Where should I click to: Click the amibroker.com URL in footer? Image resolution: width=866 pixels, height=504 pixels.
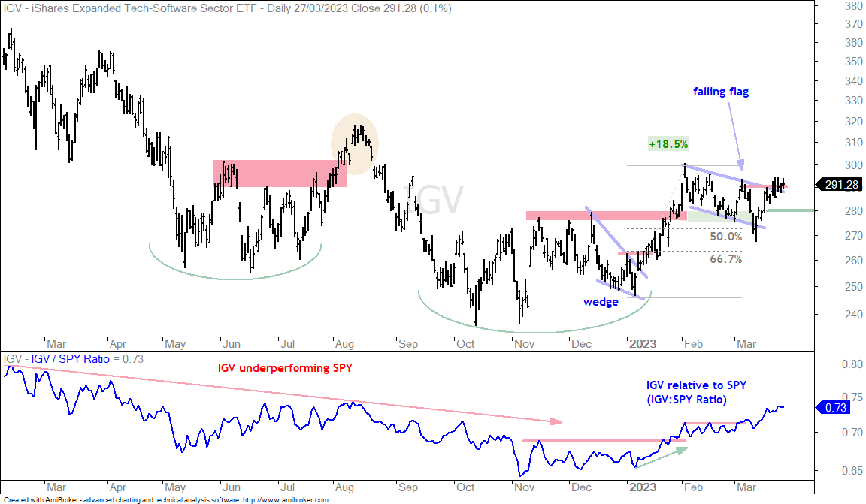coord(286,500)
